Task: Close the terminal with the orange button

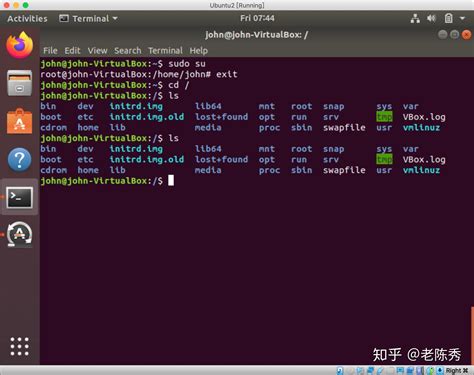Action: pos(466,34)
